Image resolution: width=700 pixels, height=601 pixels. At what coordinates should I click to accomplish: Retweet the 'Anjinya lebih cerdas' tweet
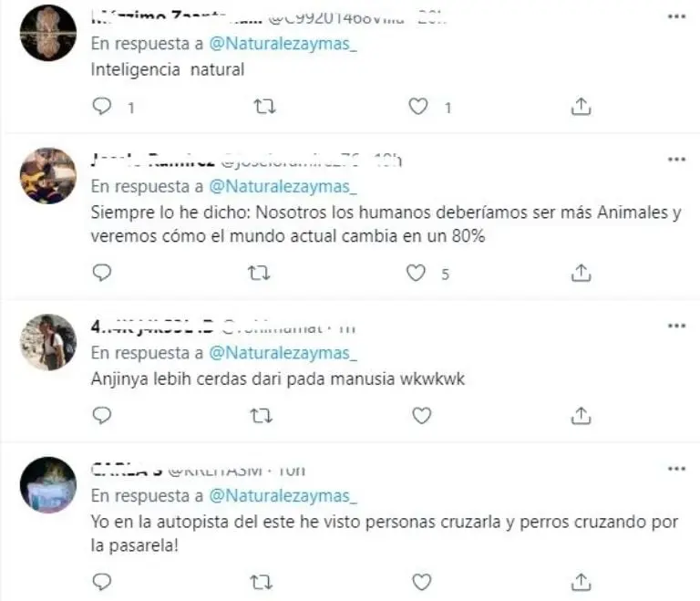tap(262, 416)
